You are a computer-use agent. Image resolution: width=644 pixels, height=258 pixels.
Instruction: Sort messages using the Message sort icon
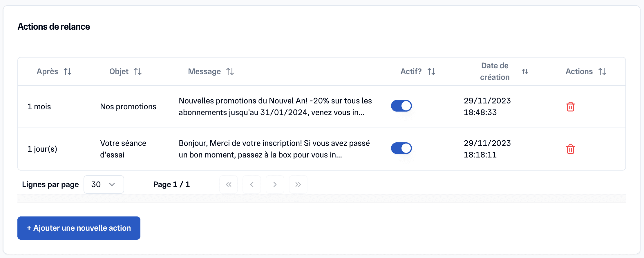click(x=230, y=71)
